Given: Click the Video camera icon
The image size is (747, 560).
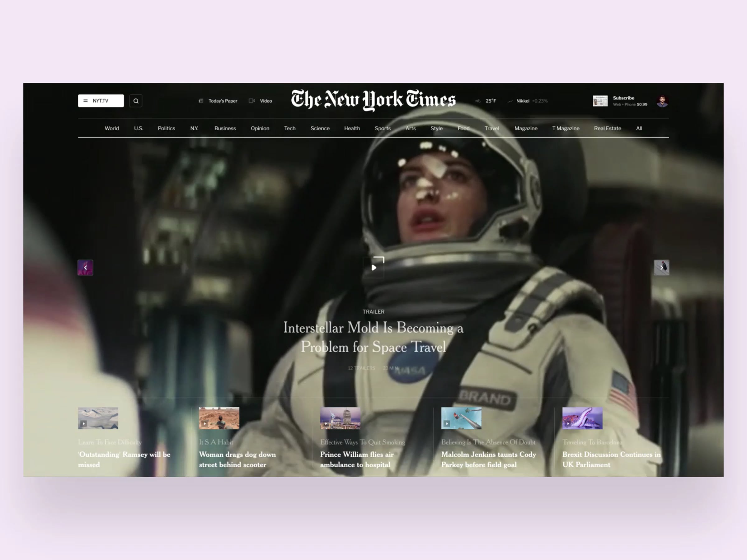Looking at the screenshot, I should tap(251, 100).
